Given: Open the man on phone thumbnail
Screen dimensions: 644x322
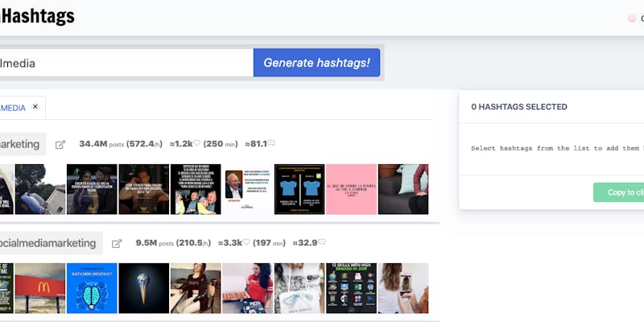Looking at the screenshot, I should pyautogui.click(x=144, y=189).
